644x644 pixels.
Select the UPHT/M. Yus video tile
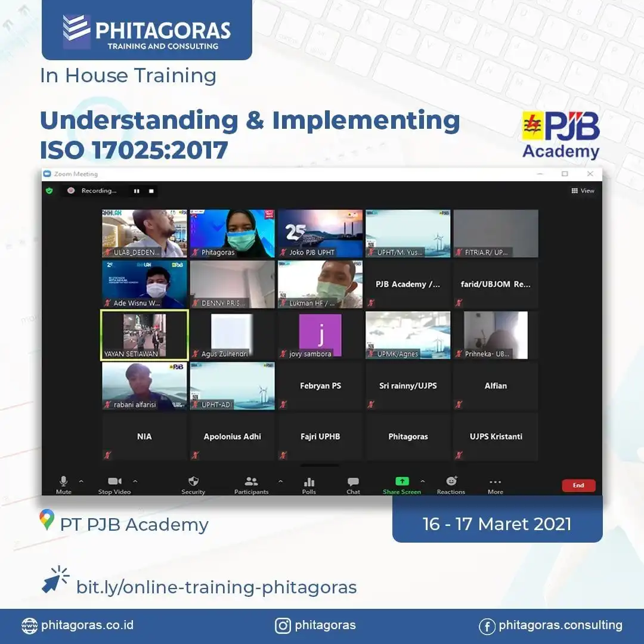[408, 233]
